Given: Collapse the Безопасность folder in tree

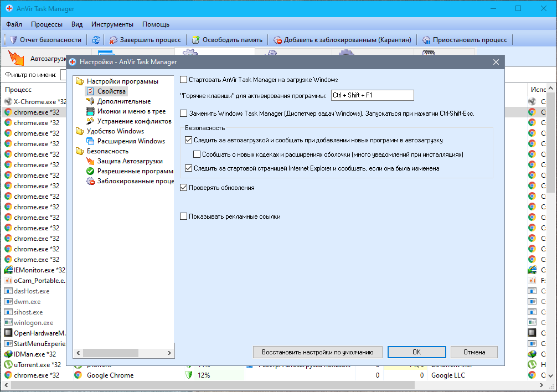Looking at the screenshot, I should point(79,151).
